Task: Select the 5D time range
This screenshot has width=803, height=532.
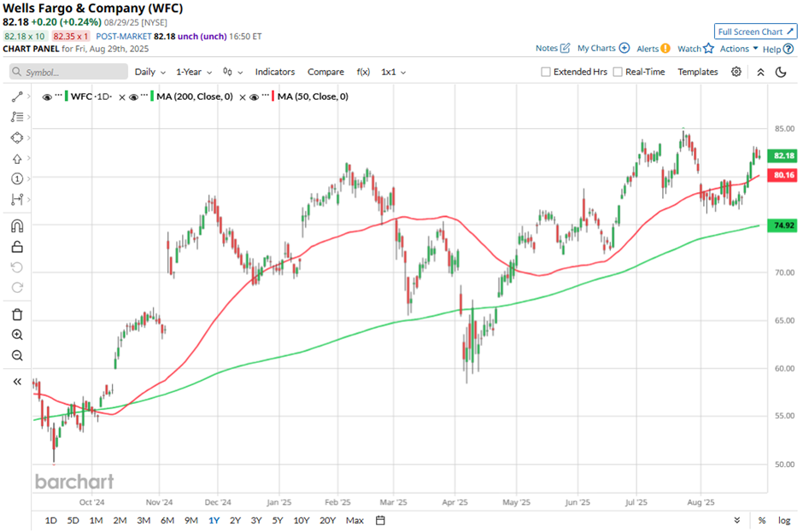Action: [73, 520]
